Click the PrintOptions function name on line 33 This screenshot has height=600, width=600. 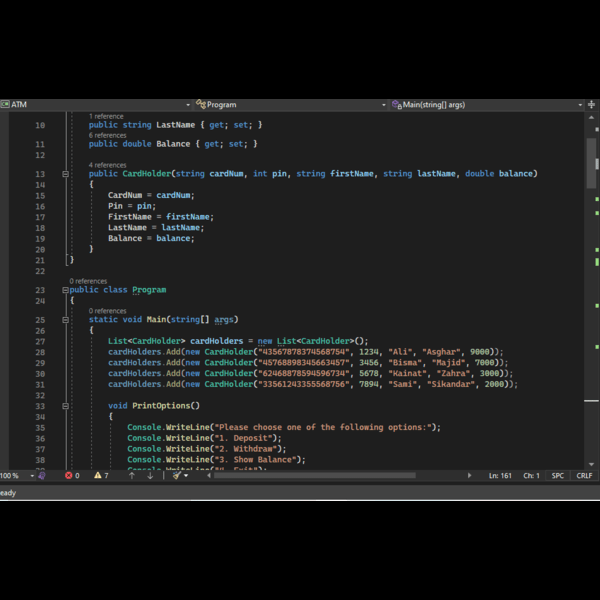[161, 406]
